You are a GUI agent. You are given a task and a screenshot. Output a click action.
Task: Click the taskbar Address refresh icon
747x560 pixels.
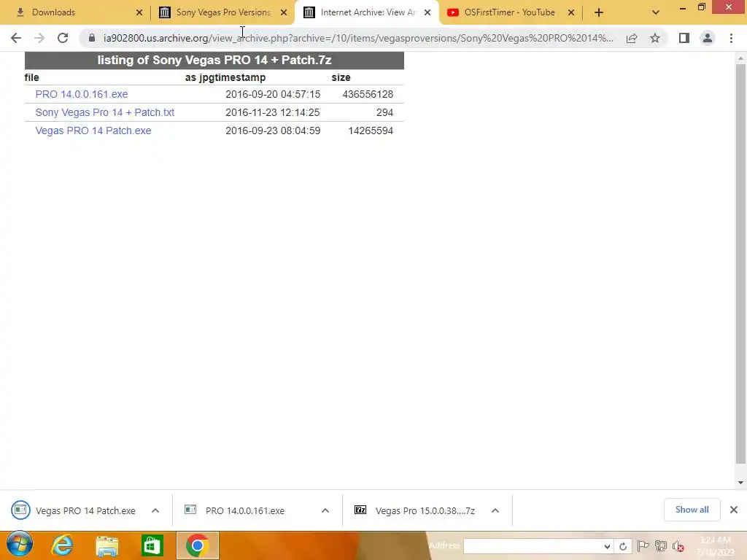pos(623,546)
